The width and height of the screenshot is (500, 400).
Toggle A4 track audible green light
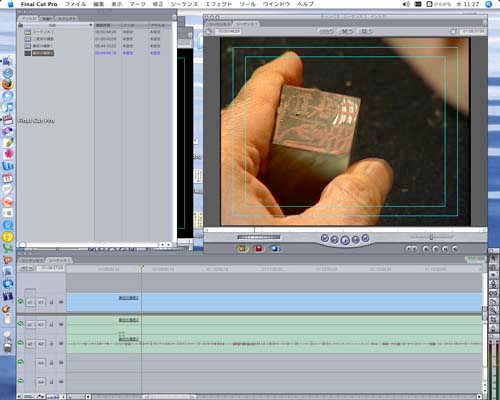(x=21, y=381)
